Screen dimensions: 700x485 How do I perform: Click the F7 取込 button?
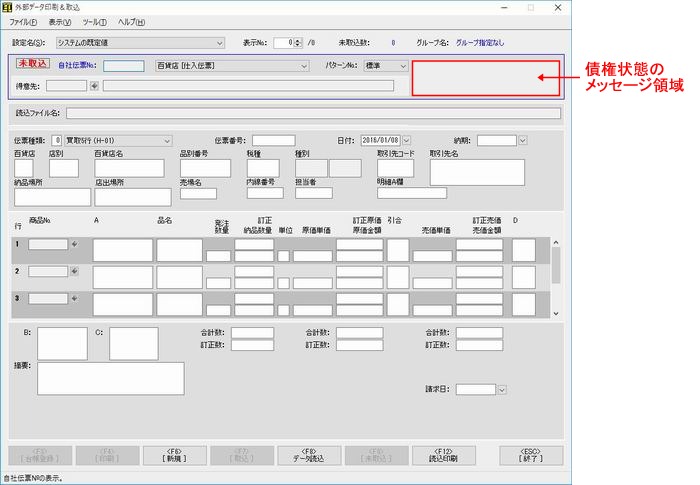click(x=242, y=455)
